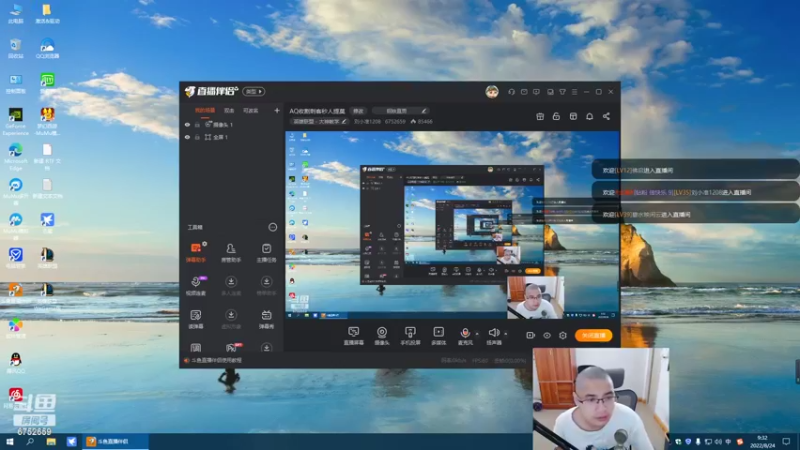The width and height of the screenshot is (800, 450).
Task: Mute the 麦克风 microphone
Action: coord(465,336)
